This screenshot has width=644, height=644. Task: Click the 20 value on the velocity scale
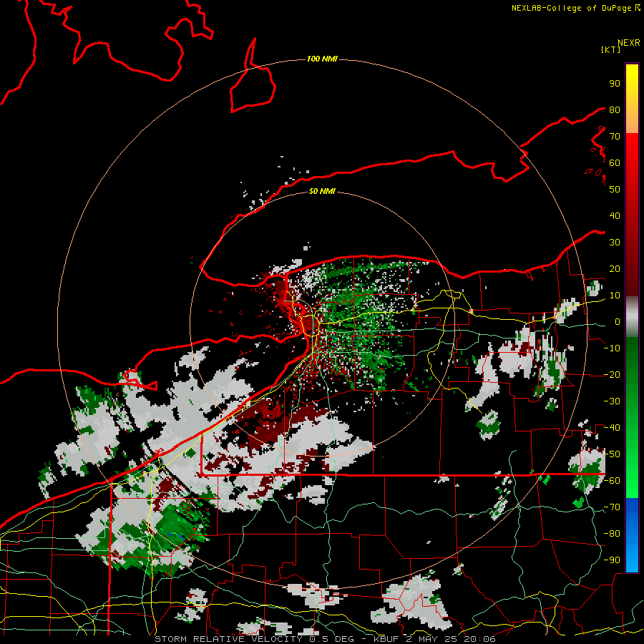pyautogui.click(x=615, y=269)
